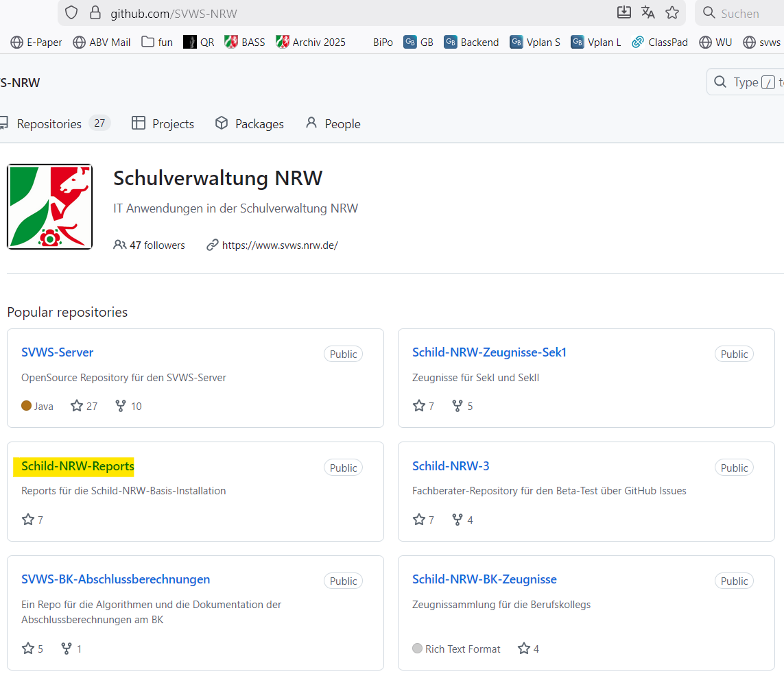Click the translate page icon
The image size is (784, 676).
pyautogui.click(x=648, y=12)
